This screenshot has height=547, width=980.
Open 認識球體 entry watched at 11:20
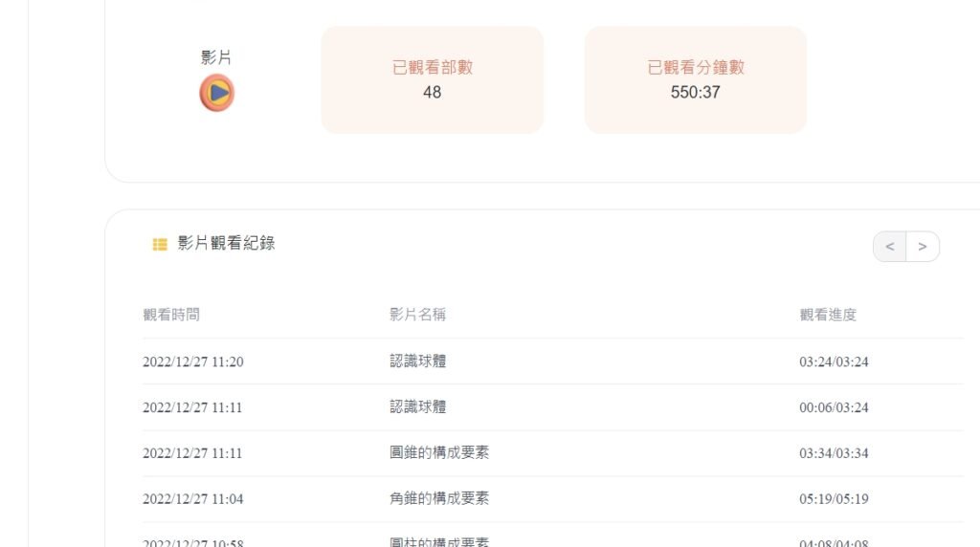click(x=417, y=361)
